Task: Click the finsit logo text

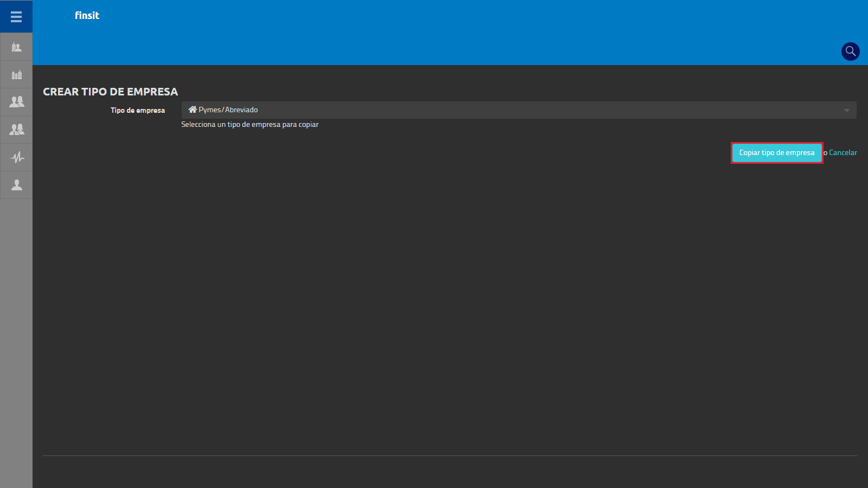Action: coord(87,16)
